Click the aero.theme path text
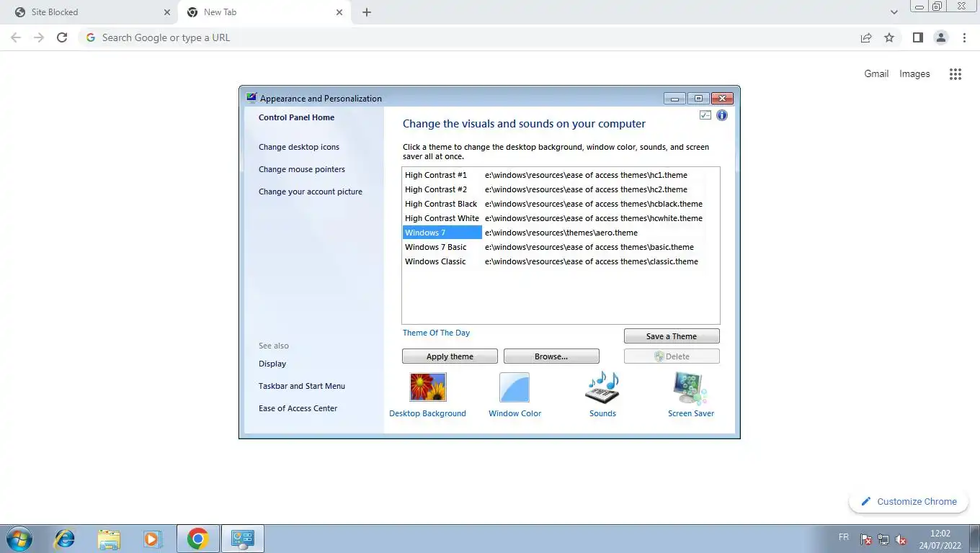 561,233
